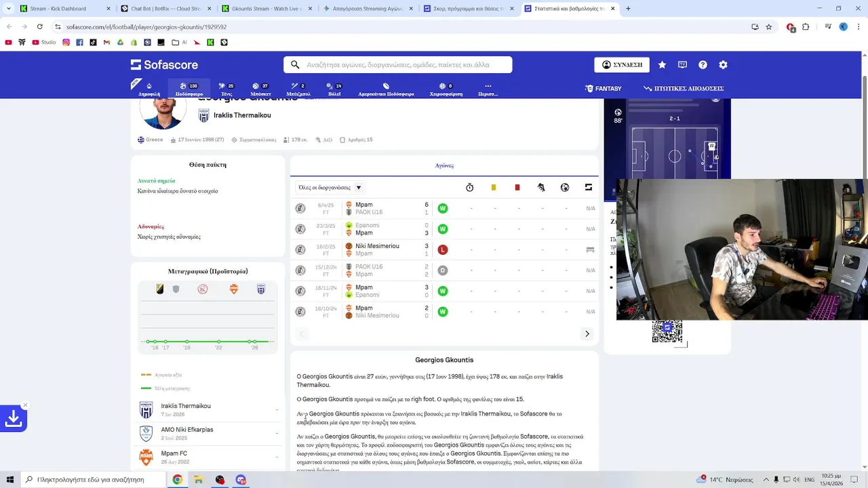868x488 pixels.
Task: Click the yellow card column icon
Action: [493, 187]
